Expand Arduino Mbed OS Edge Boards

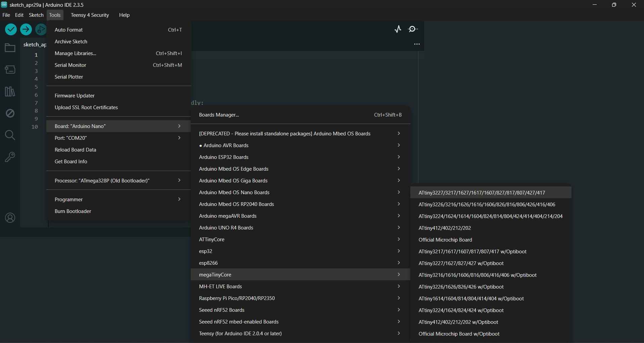click(301, 169)
